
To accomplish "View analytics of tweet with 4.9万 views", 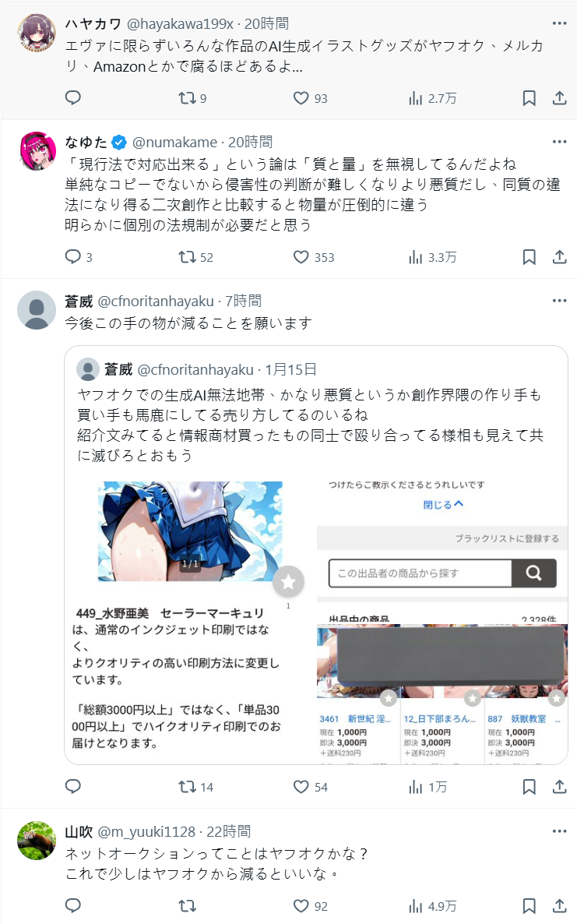I will click(433, 906).
